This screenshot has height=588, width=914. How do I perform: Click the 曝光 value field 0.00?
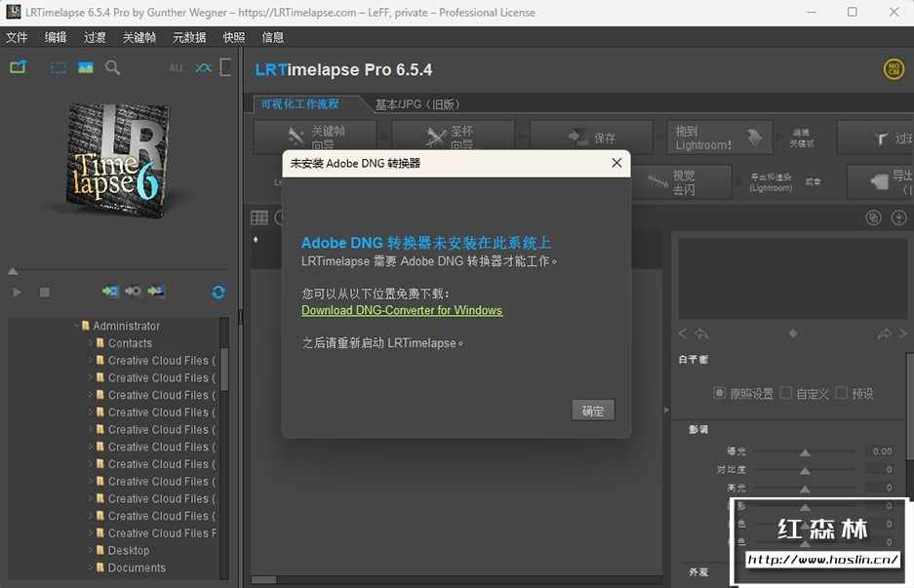(x=882, y=451)
